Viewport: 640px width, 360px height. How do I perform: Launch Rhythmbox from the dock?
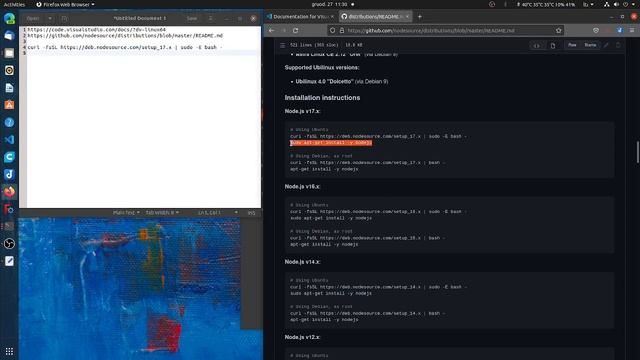click(x=9, y=70)
